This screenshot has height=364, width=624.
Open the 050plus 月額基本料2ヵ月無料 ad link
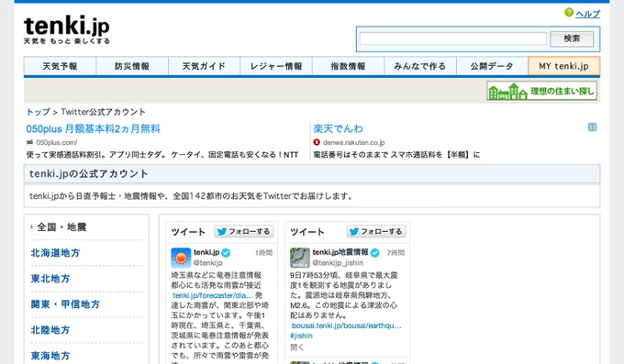tap(93, 129)
